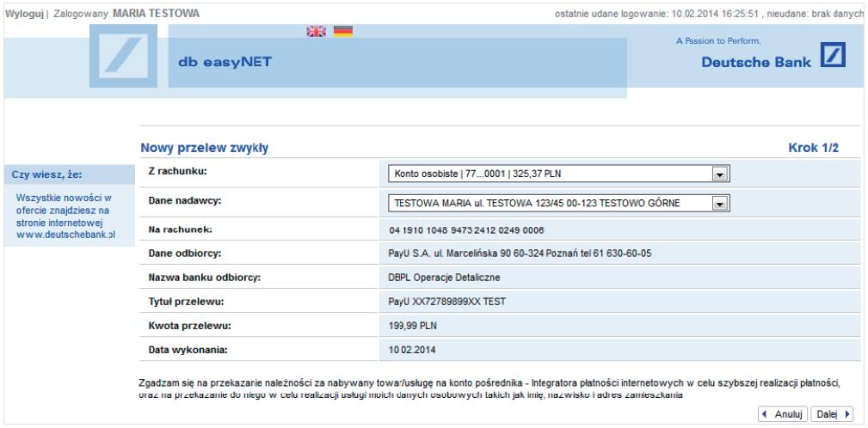Click the Nazwa banku odbiorcy label
Viewport: 868px width, 428px height.
click(x=204, y=278)
